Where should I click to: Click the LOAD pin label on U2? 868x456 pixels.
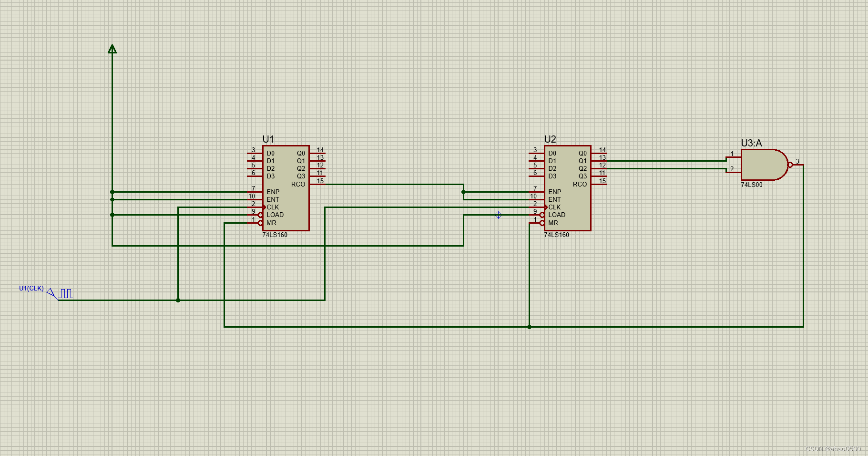557,215
